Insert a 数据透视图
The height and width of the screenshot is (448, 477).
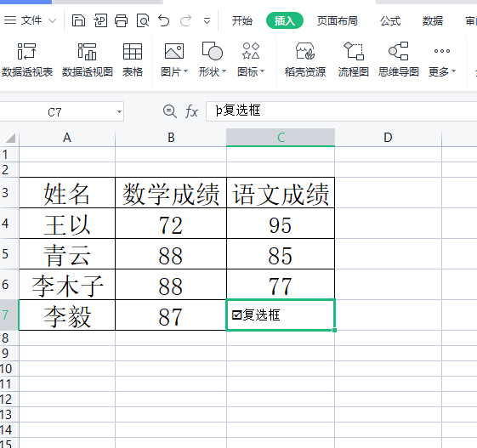point(88,60)
